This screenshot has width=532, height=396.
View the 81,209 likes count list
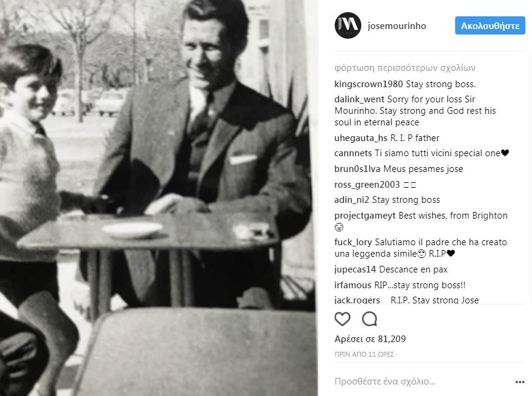(x=370, y=339)
